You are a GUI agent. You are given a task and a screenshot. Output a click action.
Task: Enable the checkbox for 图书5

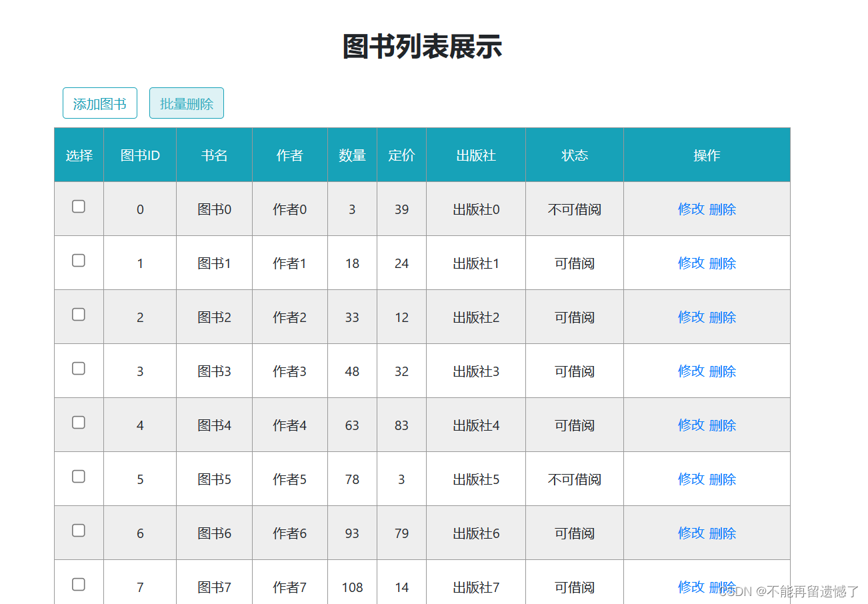tap(79, 477)
